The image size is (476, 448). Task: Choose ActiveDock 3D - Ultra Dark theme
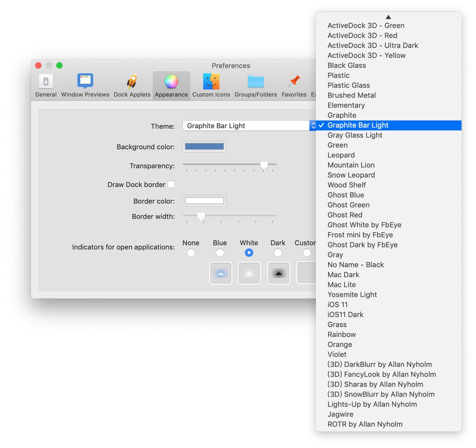389,45
